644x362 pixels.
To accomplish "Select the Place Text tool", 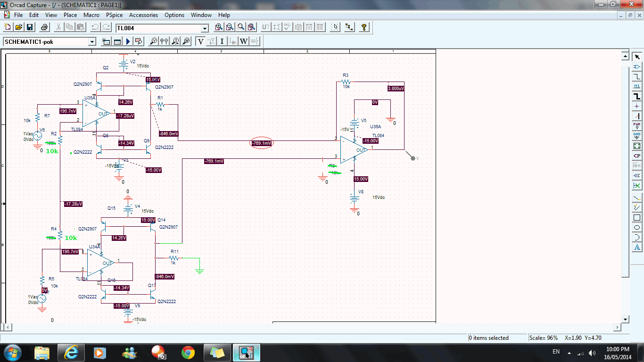I will [x=637, y=247].
